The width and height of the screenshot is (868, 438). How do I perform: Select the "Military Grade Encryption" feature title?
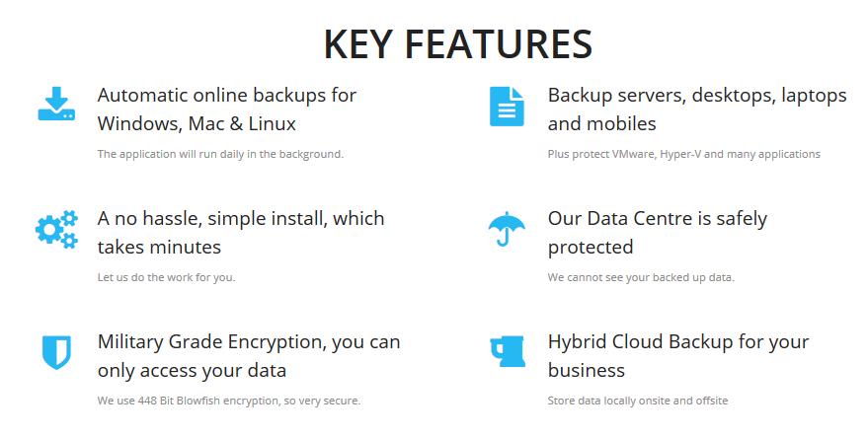249,355
